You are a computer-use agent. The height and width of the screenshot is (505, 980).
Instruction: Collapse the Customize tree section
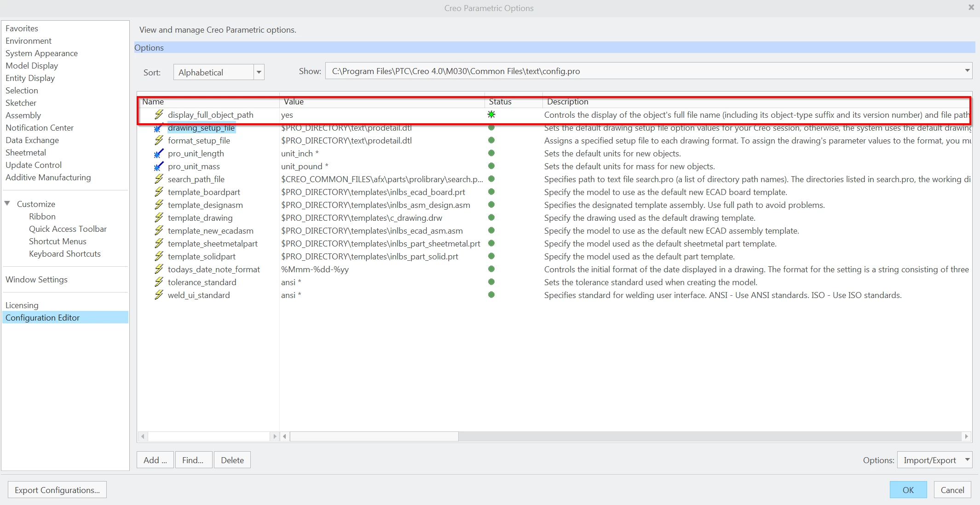pos(7,204)
